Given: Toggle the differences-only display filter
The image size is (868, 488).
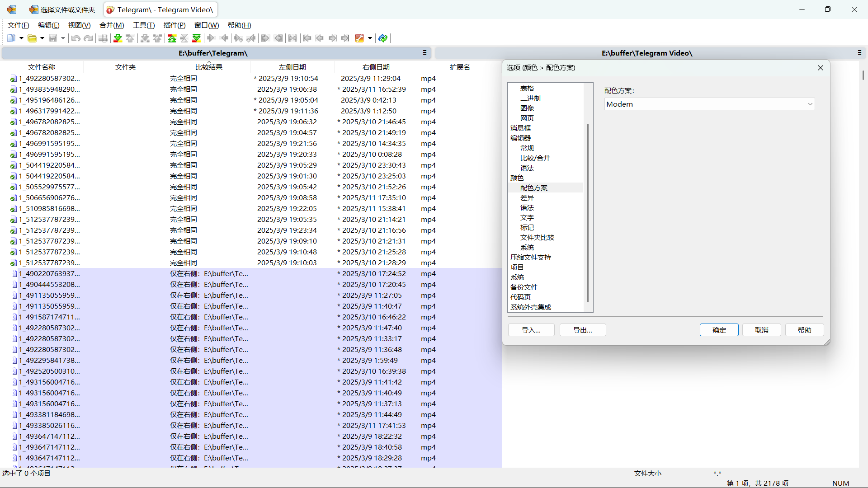Looking at the screenshot, I should pyautogui.click(x=171, y=38).
